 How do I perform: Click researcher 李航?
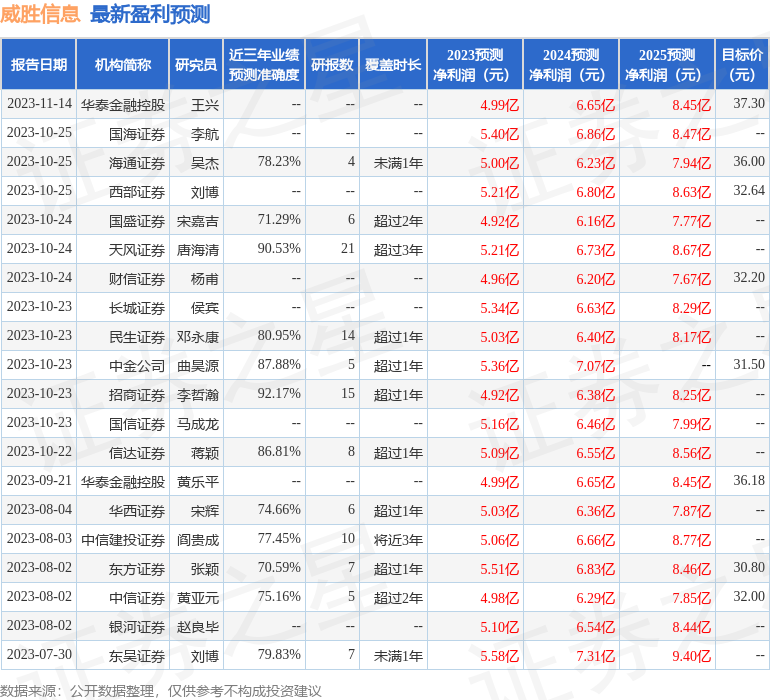(205, 134)
